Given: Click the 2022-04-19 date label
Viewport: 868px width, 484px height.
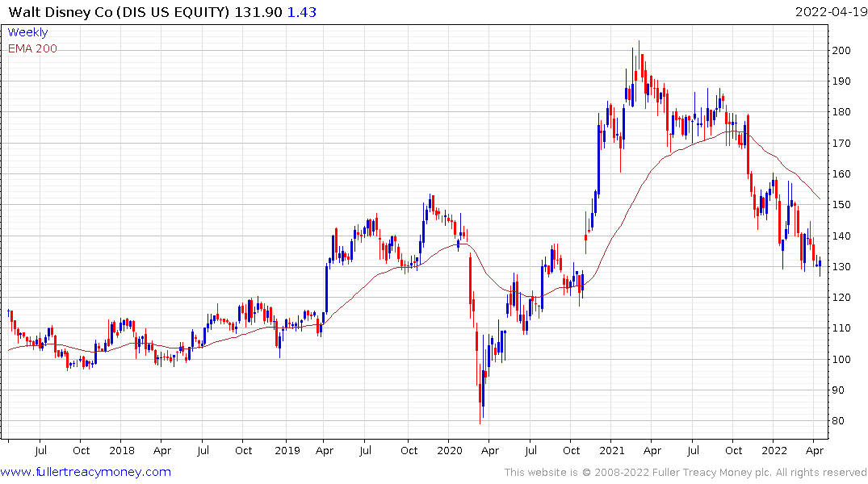Looking at the screenshot, I should pos(831,11).
